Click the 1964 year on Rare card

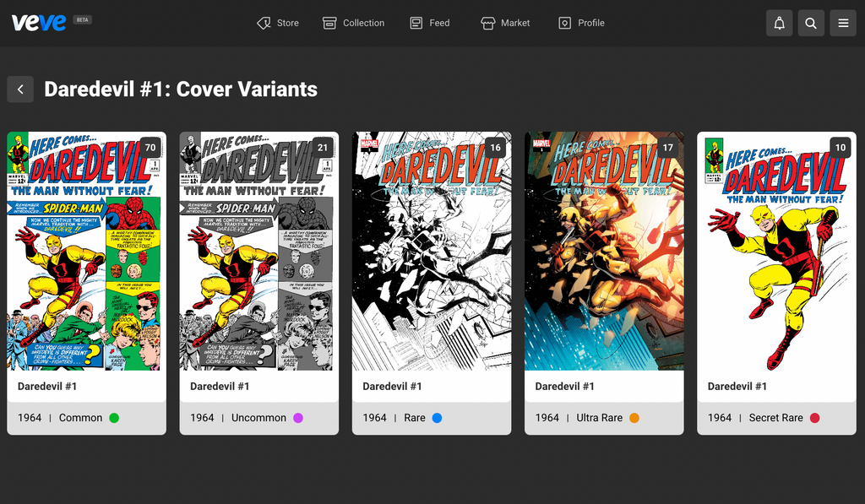[x=374, y=418]
